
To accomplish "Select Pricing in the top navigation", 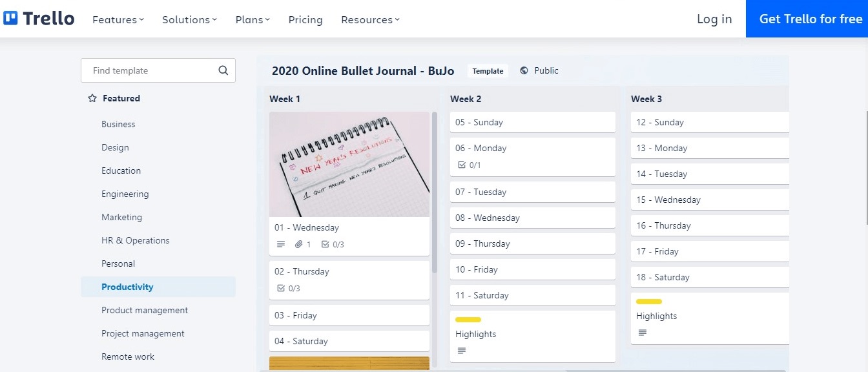I will pyautogui.click(x=305, y=19).
